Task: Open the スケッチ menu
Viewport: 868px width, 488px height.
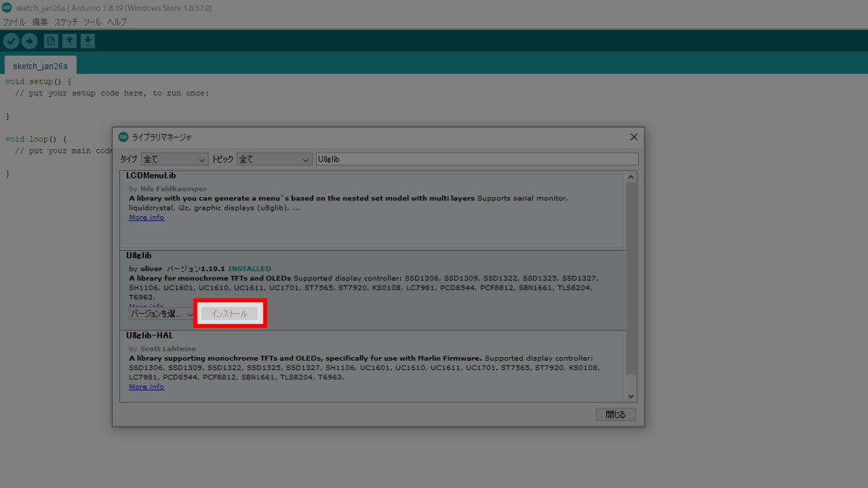Action: click(x=66, y=22)
